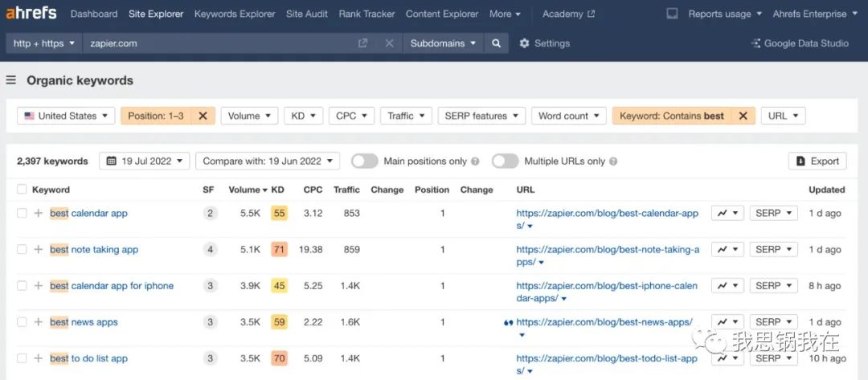Open the best-note-taking-apps URL link

click(608, 255)
